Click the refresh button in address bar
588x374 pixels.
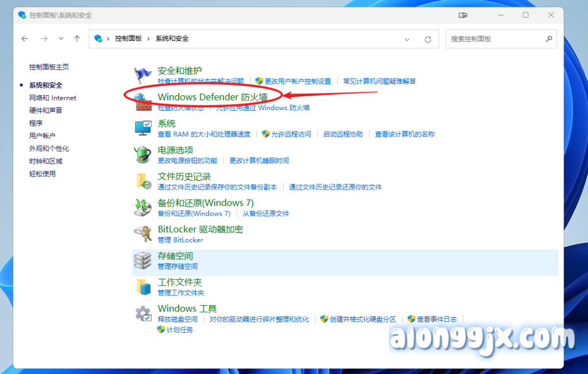tap(428, 39)
